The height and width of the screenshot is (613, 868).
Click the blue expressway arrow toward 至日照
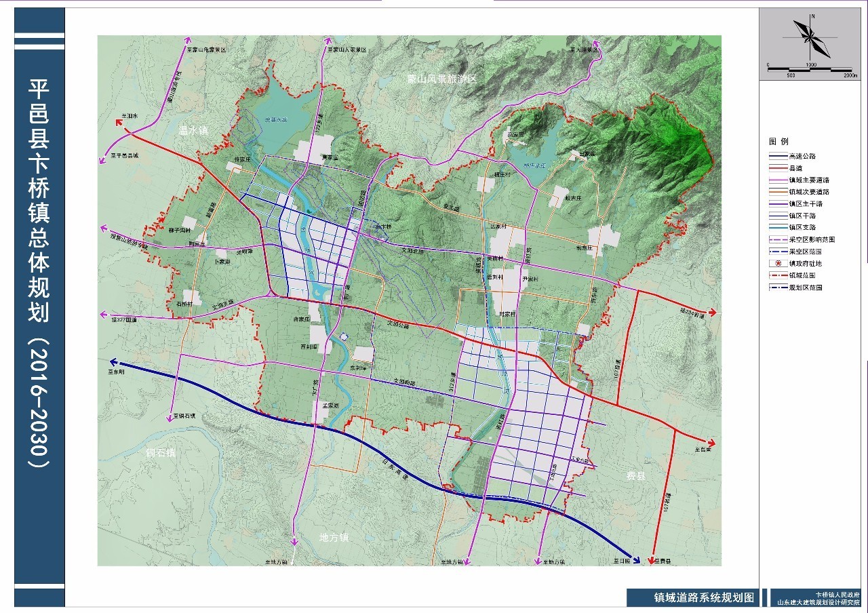637,560
